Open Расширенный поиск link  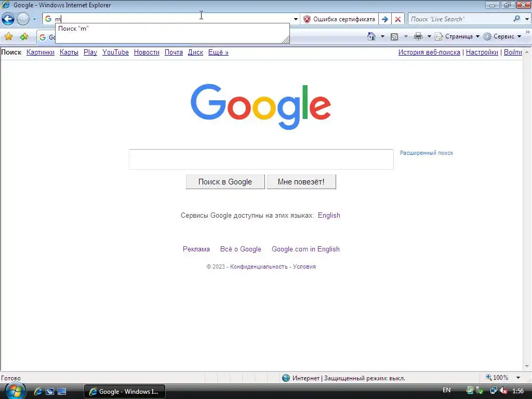point(427,153)
